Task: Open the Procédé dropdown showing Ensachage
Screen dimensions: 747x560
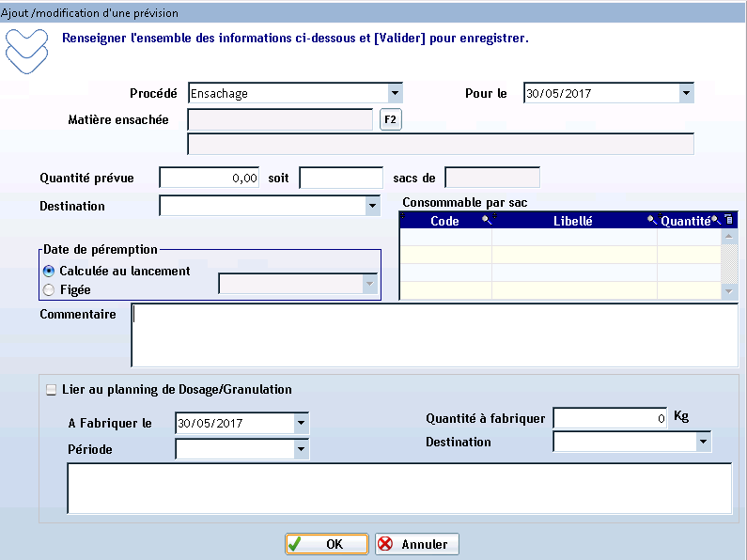Action: pyautogui.click(x=395, y=93)
